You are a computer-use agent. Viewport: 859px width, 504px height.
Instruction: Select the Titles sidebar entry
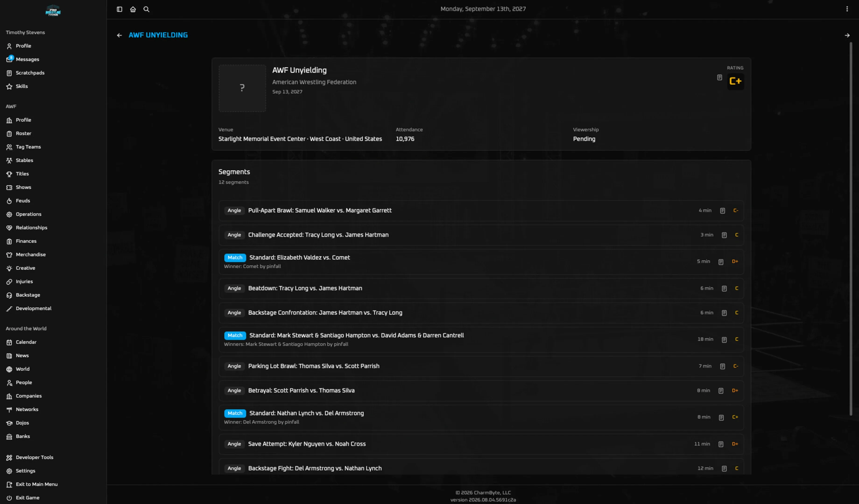tap(22, 174)
